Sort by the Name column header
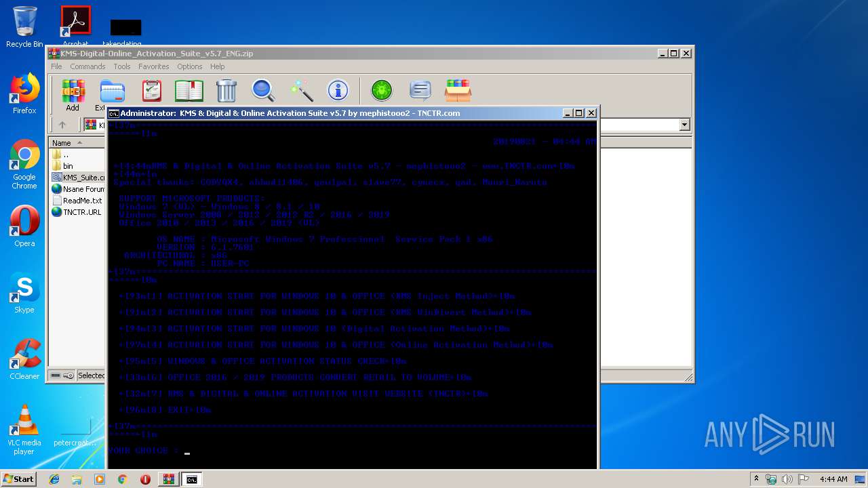 coord(77,142)
